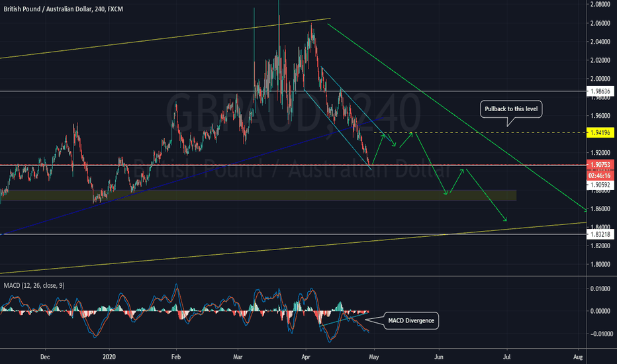
Task: Click the 2020 label on time axis
Action: pyautogui.click(x=109, y=357)
